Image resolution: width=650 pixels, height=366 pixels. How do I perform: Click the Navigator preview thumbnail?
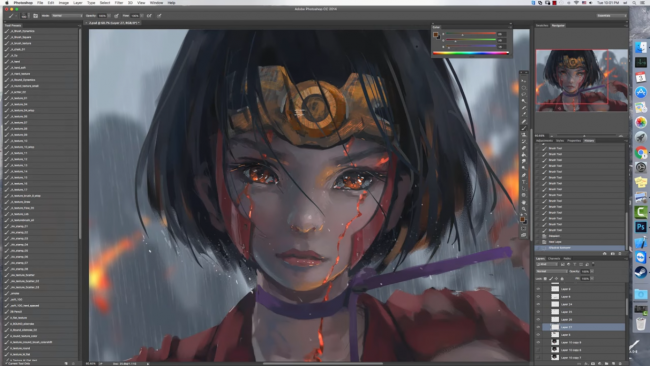(x=581, y=80)
